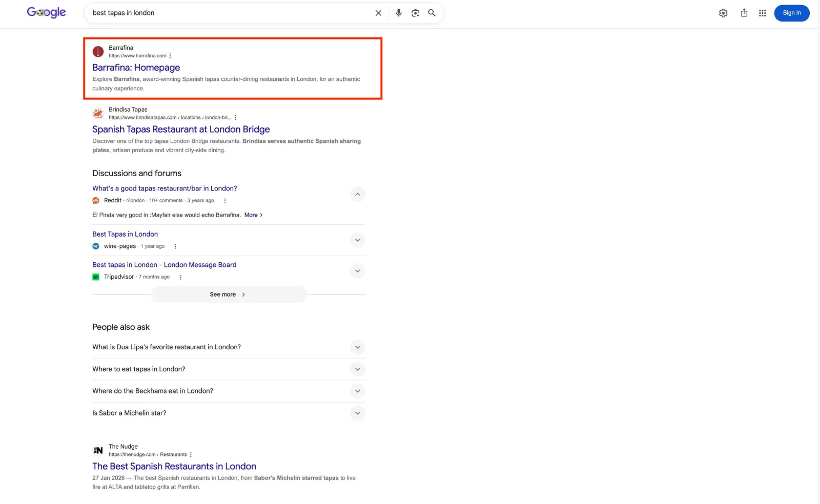The image size is (820, 504).
Task: Open the Google apps grid icon
Action: point(763,13)
